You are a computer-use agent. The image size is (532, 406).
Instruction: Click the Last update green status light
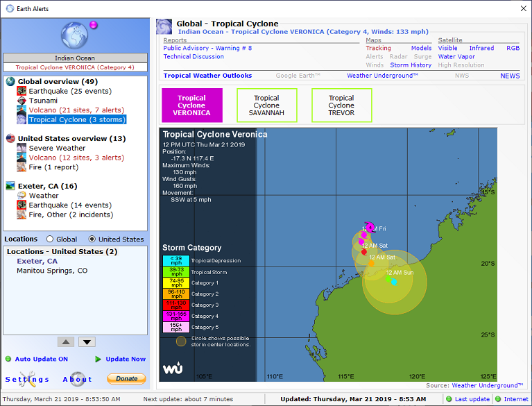tap(449, 399)
